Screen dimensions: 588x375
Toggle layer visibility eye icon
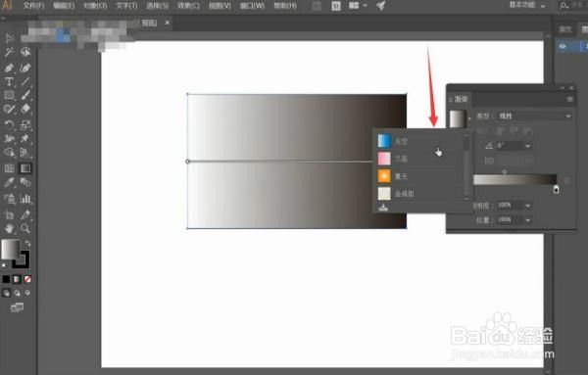coord(563,46)
